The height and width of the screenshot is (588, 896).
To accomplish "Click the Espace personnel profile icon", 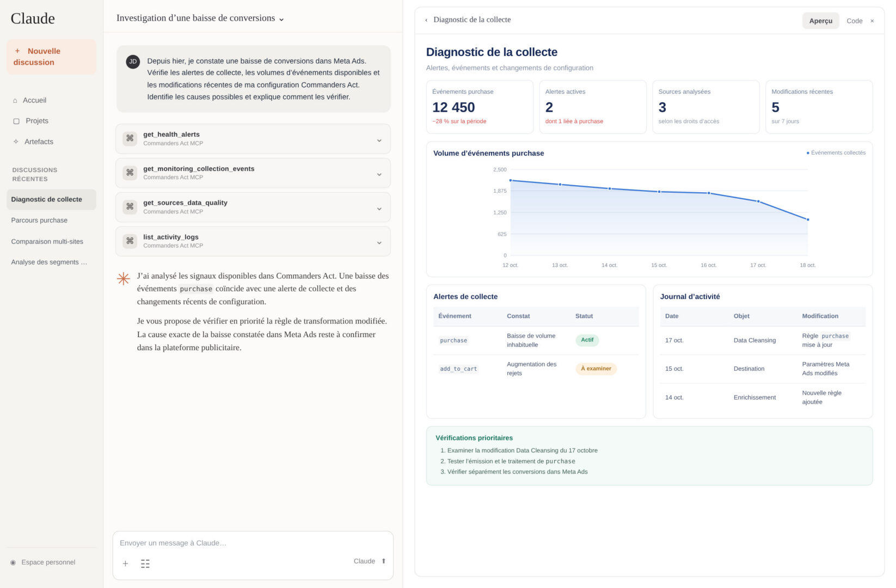I will (x=13, y=562).
